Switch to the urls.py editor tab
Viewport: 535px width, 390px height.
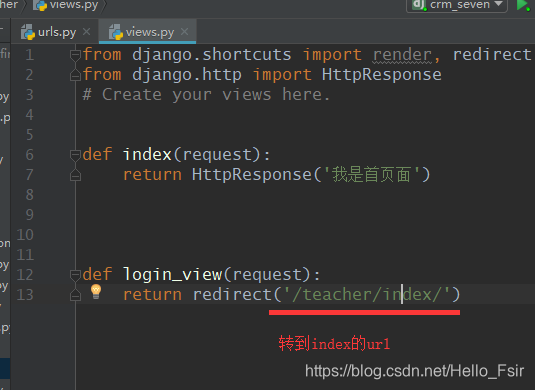click(x=57, y=32)
